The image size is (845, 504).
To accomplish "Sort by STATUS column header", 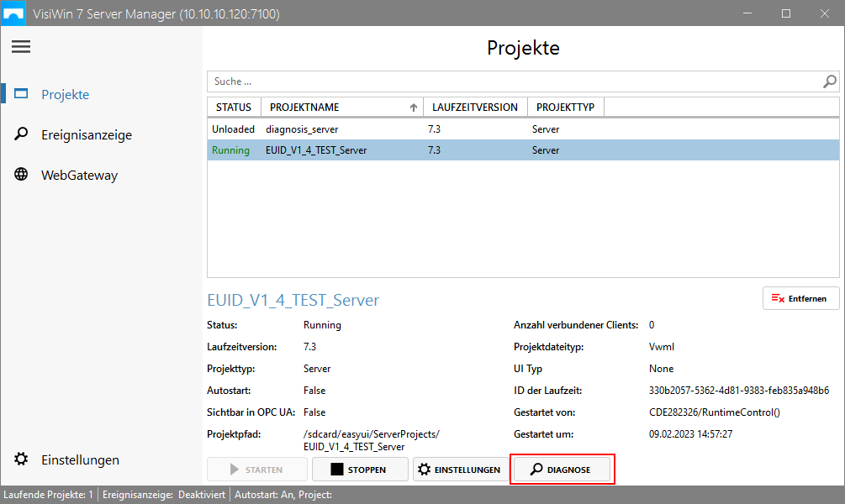I will 234,108.
